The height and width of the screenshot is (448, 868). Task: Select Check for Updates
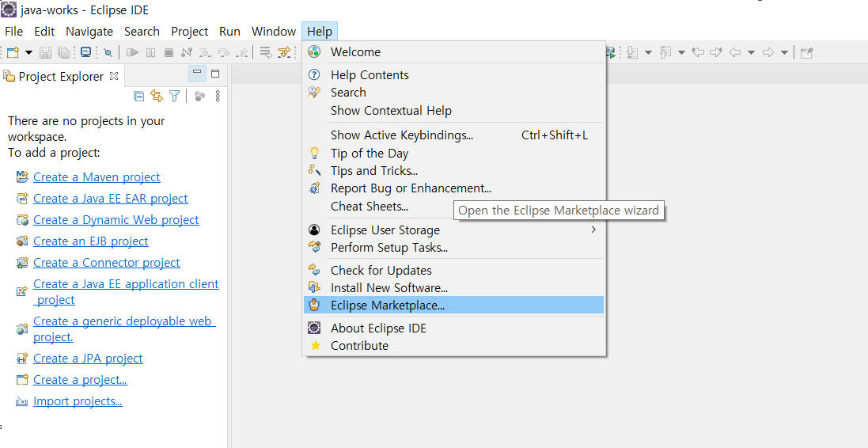click(454, 271)
